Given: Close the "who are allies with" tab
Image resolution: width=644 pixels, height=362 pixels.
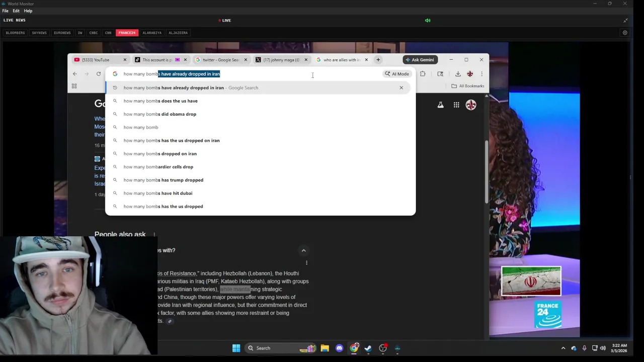Looking at the screenshot, I should click(366, 60).
